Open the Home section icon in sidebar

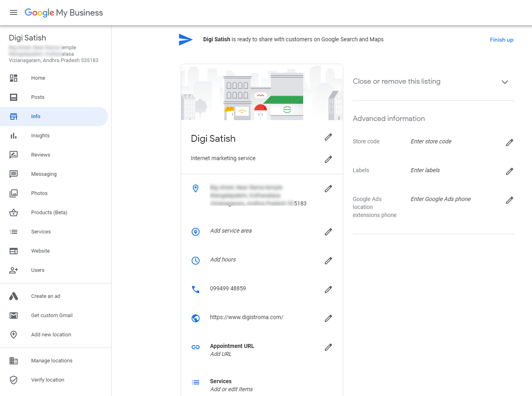coord(14,78)
